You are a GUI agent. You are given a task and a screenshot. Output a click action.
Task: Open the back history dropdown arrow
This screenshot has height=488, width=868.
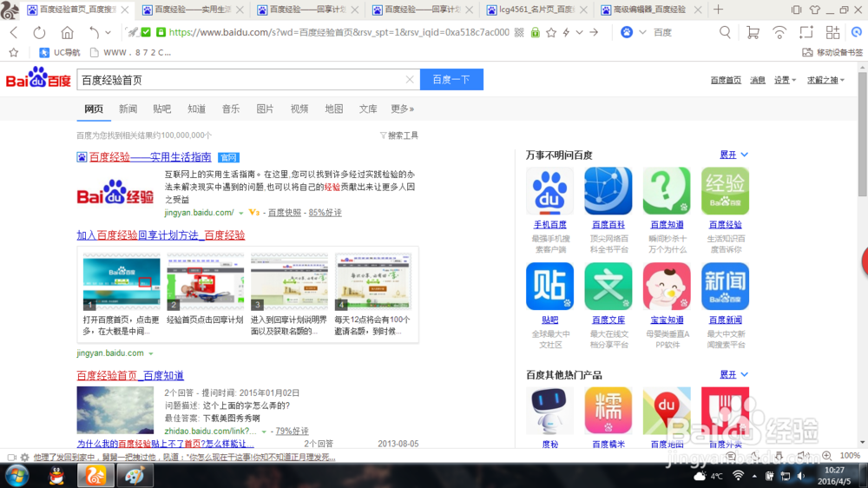click(108, 33)
